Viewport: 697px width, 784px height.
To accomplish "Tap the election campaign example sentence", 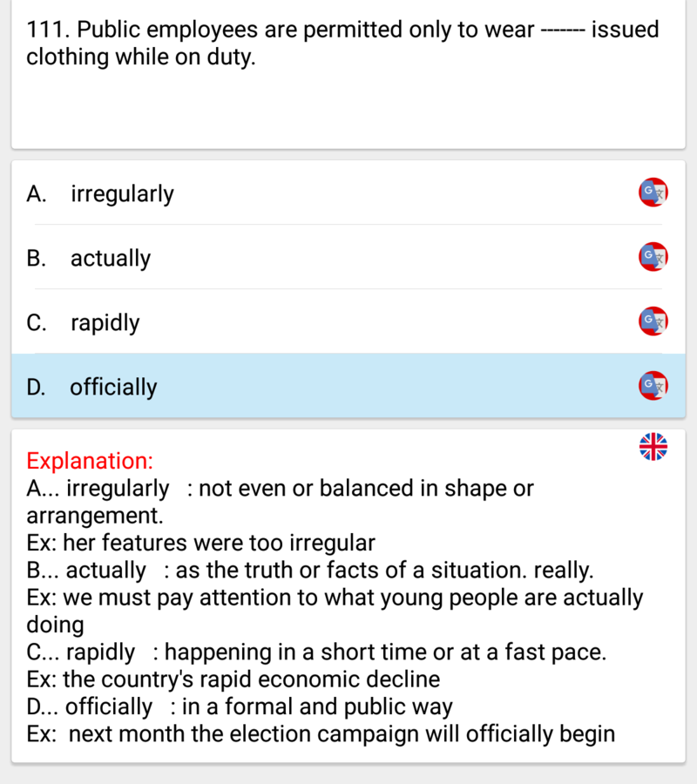I will point(321,734).
